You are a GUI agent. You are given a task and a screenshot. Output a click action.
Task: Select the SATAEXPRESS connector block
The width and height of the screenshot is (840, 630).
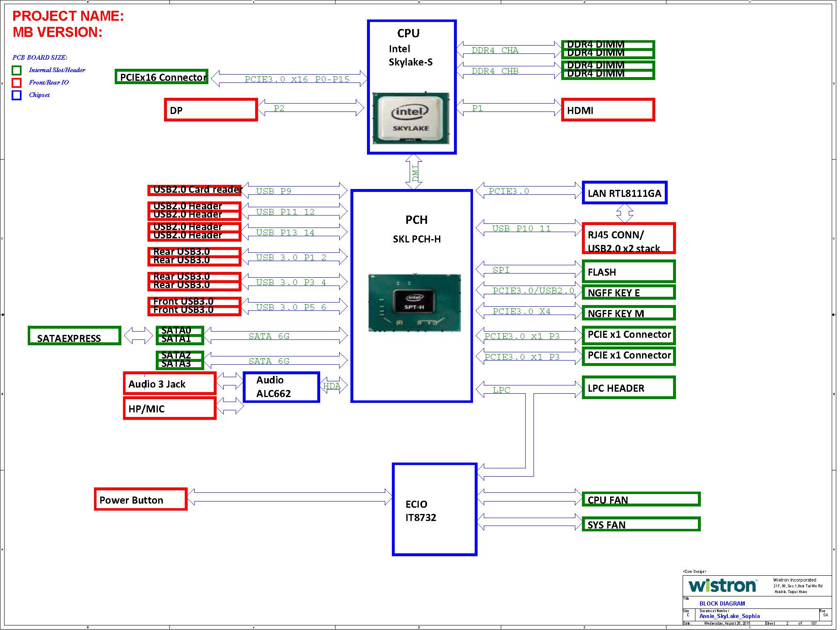pos(75,336)
